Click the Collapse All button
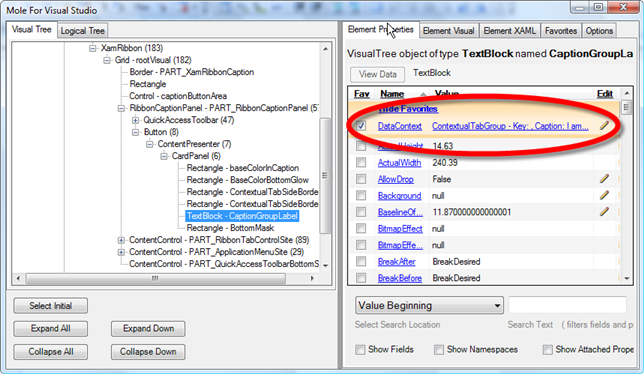This screenshot has height=374, width=644. pyautogui.click(x=51, y=352)
